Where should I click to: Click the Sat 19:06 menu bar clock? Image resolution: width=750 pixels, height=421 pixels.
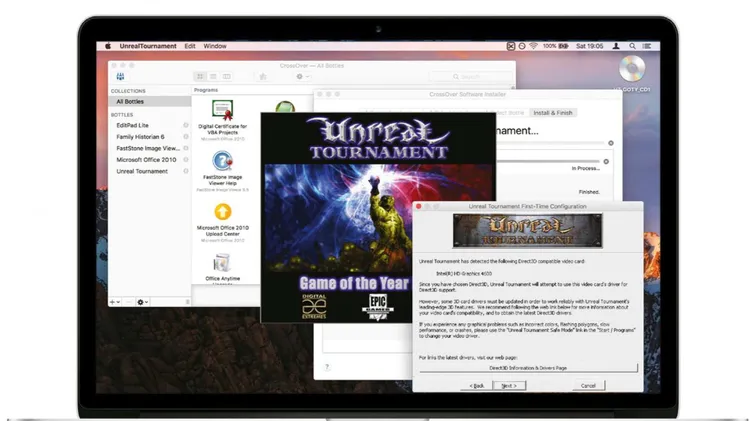(x=589, y=46)
